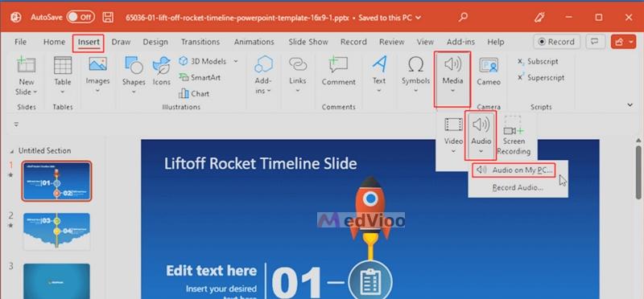This screenshot has height=299, width=644.
Task: Click the Icons button
Action: (162, 72)
